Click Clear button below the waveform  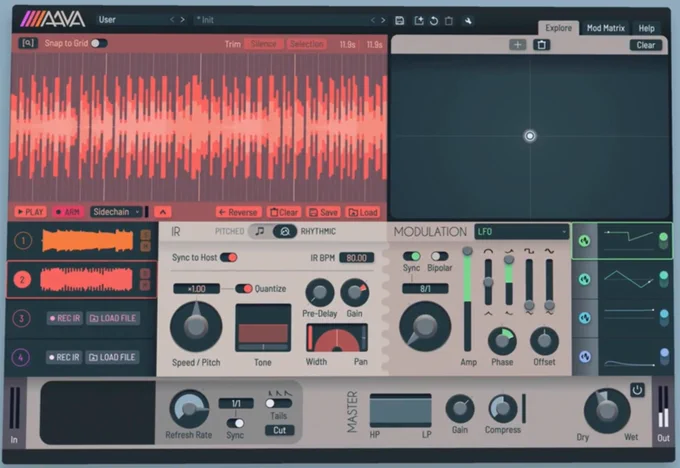[x=284, y=212]
